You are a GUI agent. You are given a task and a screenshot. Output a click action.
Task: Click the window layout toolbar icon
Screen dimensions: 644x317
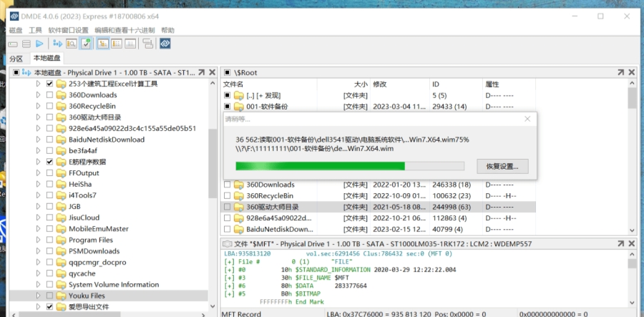pyautogui.click(x=148, y=44)
